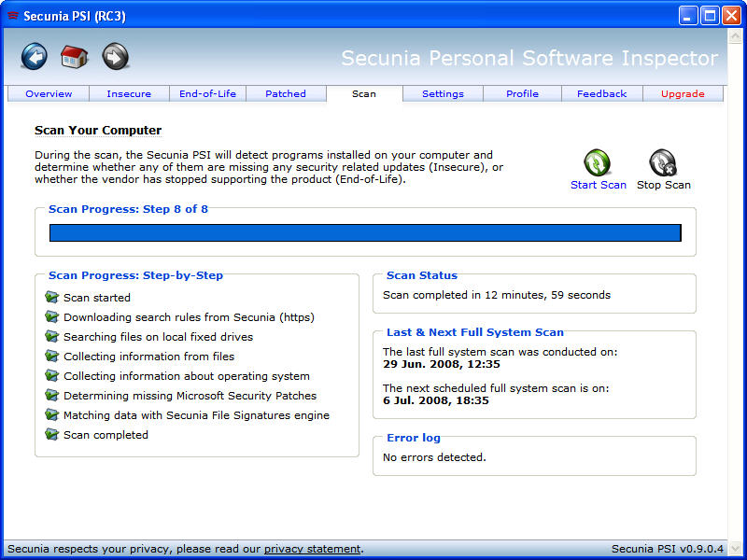
Task: Click the red Upgrade tab
Action: pyautogui.click(x=683, y=93)
